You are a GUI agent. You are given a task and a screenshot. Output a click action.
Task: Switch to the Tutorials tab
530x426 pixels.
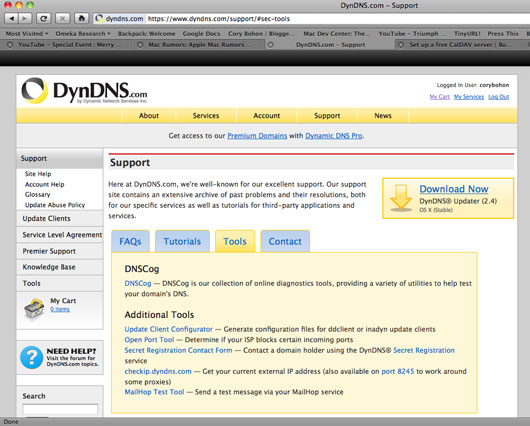click(x=182, y=241)
